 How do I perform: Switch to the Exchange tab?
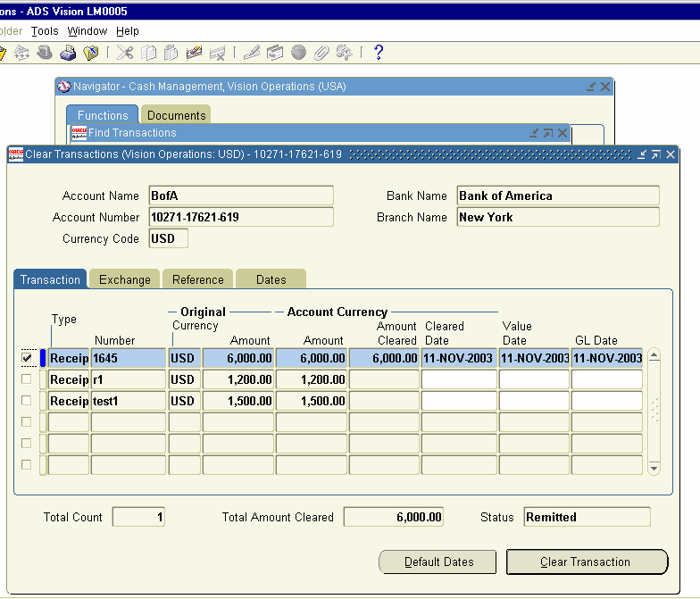click(x=125, y=279)
